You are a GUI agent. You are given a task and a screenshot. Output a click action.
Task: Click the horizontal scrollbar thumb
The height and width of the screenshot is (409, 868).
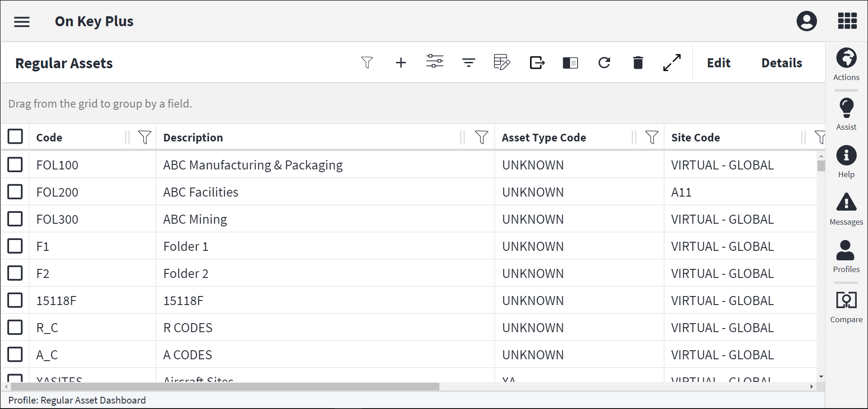click(225, 387)
